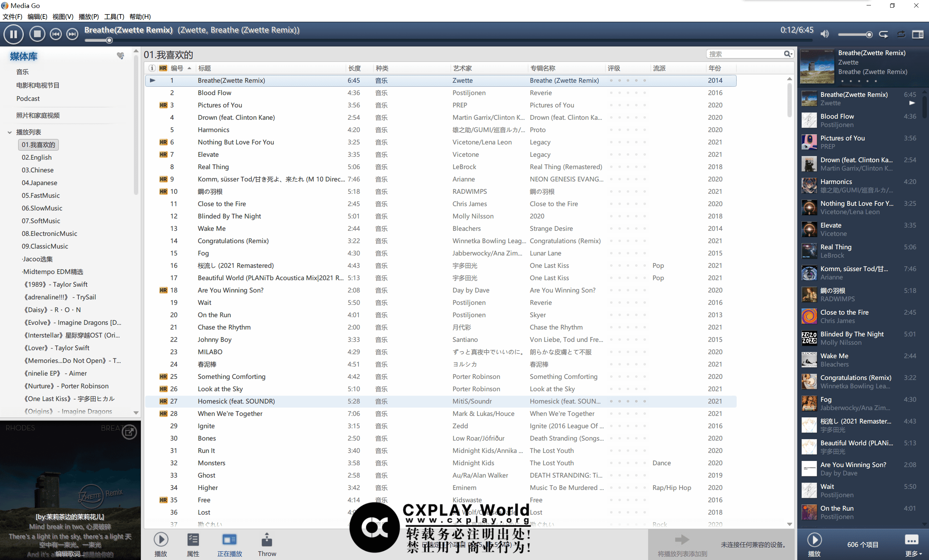Select Close to the Fire queue thumbnail
The image size is (929, 560).
tap(809, 316)
